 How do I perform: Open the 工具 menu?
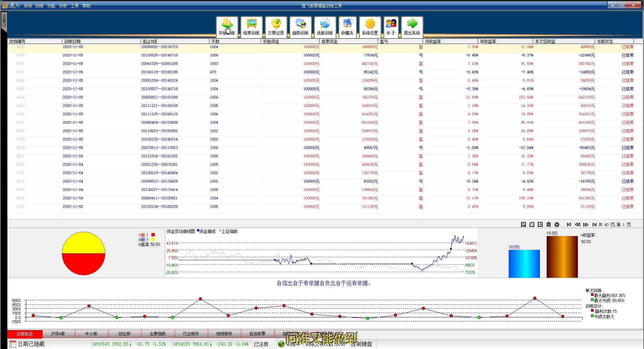[x=75, y=6]
